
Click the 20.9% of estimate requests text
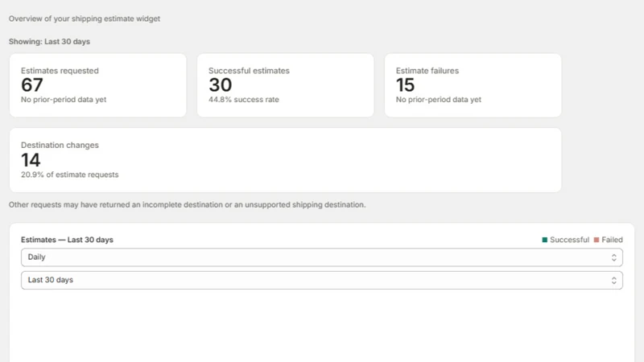70,175
